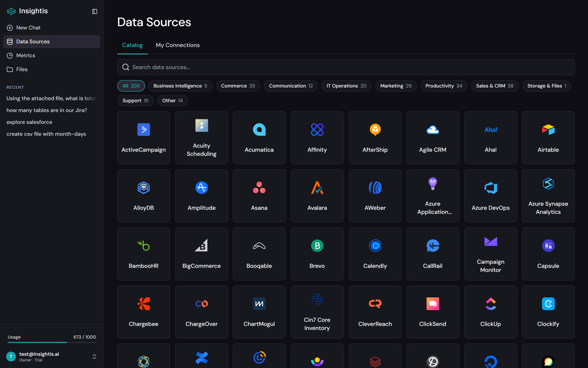Click the user avatar T

coord(11,357)
